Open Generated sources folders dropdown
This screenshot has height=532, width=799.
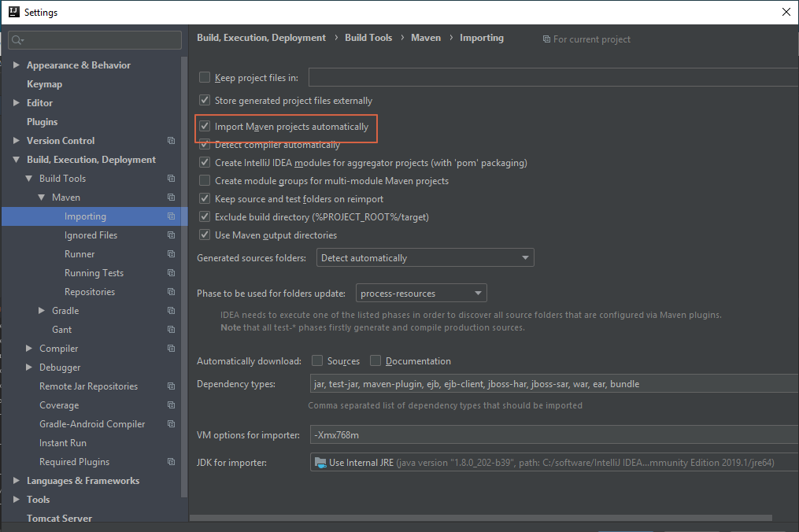click(425, 258)
